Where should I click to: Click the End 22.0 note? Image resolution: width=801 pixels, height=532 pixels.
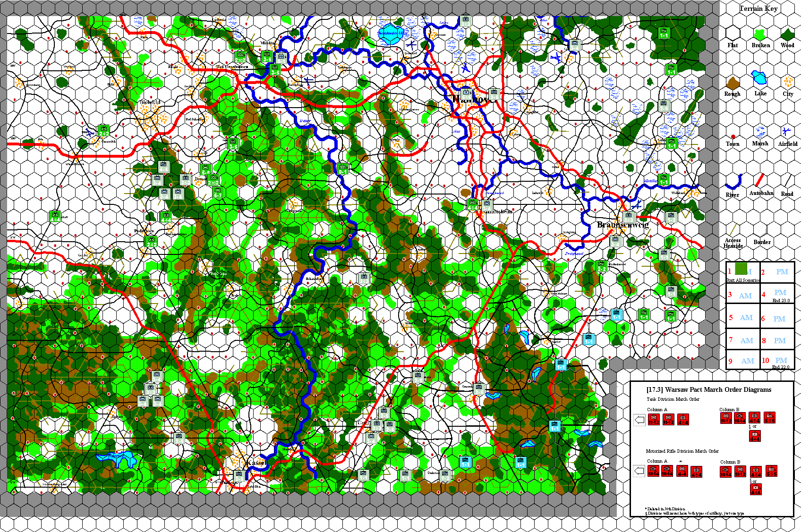coord(781,367)
